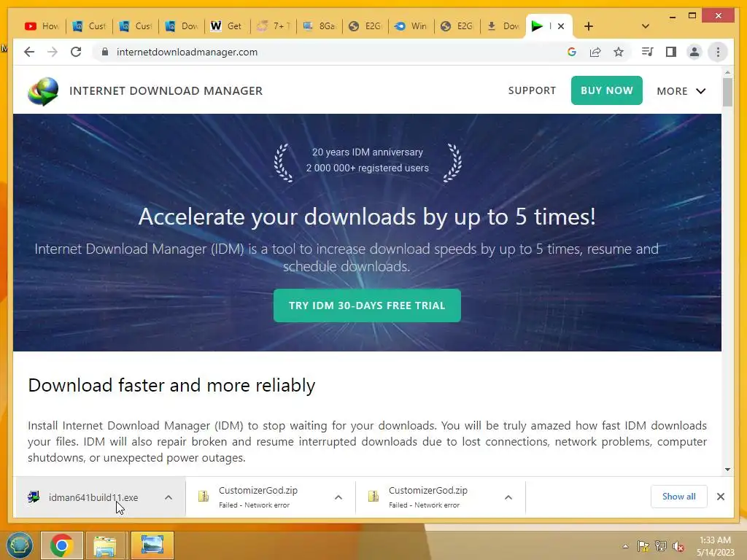Open the media controls toolbar icon
The width and height of the screenshot is (747, 560).
647,52
